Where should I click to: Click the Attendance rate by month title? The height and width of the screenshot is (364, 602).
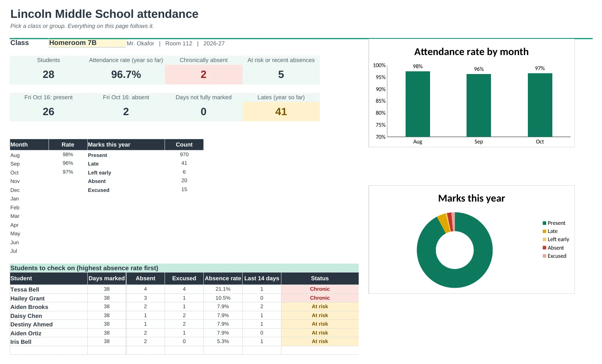pos(471,52)
